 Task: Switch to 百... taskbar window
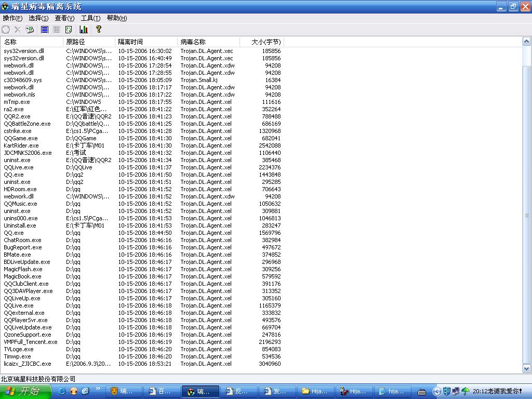162,391
